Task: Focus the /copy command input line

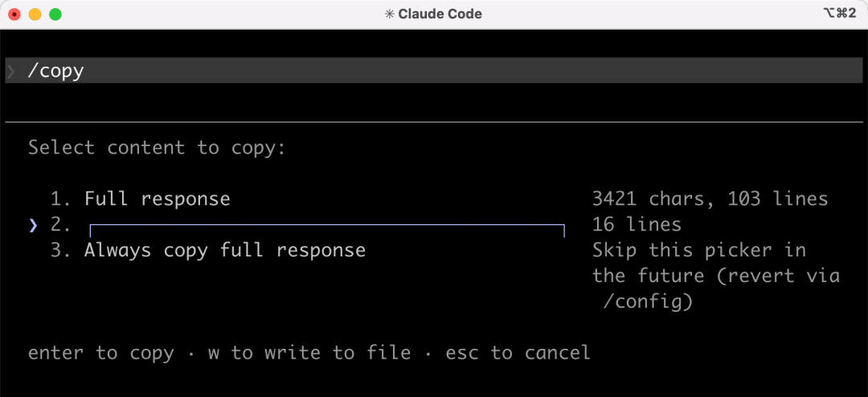Action: (x=434, y=71)
